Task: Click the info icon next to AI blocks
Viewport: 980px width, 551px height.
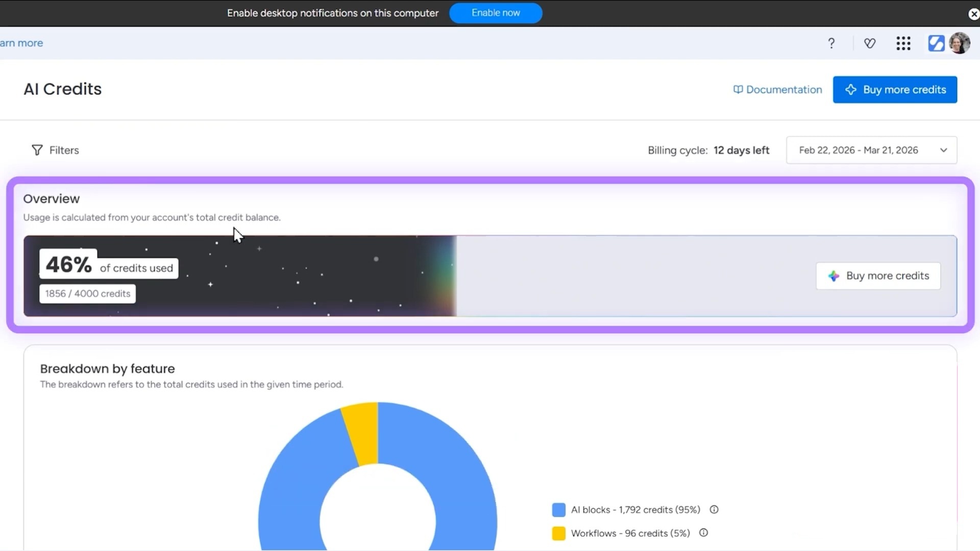Action: click(x=713, y=509)
